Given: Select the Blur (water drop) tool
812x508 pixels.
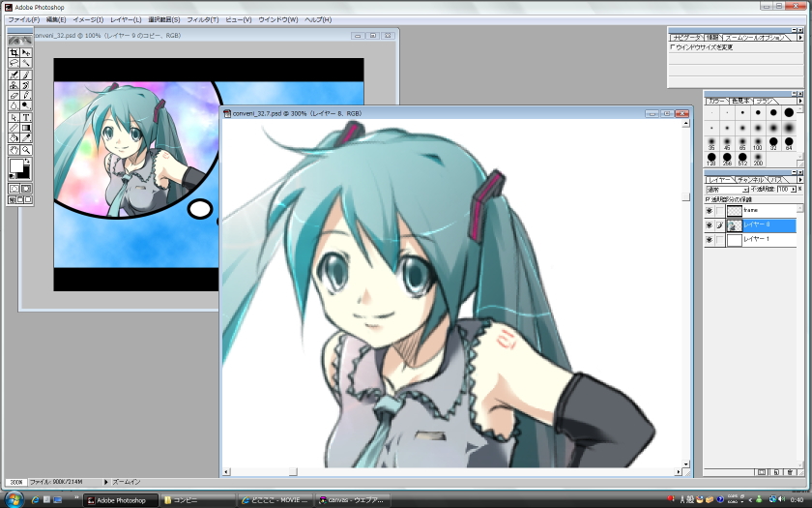Looking at the screenshot, I should coord(14,105).
